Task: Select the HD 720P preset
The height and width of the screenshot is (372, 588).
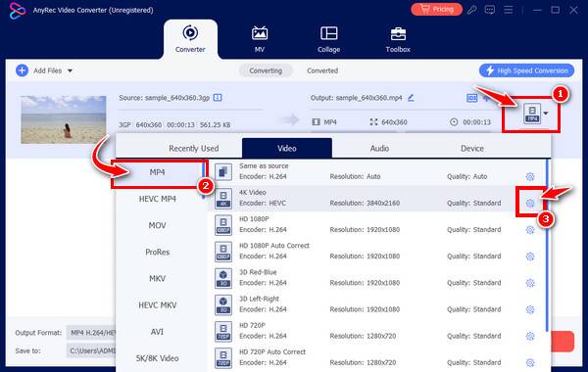Action: (376, 331)
